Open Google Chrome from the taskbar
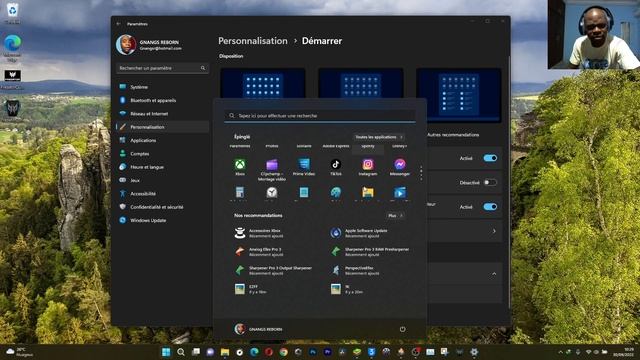Screen dimensions: 640x360 point(284,352)
